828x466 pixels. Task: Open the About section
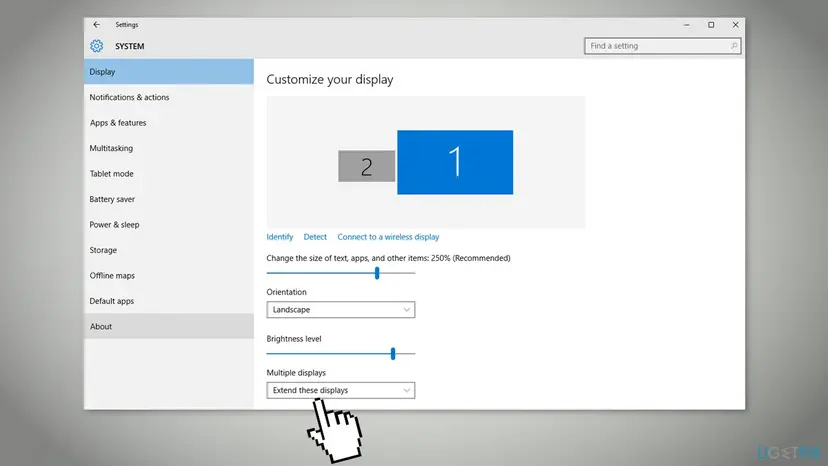(168, 326)
